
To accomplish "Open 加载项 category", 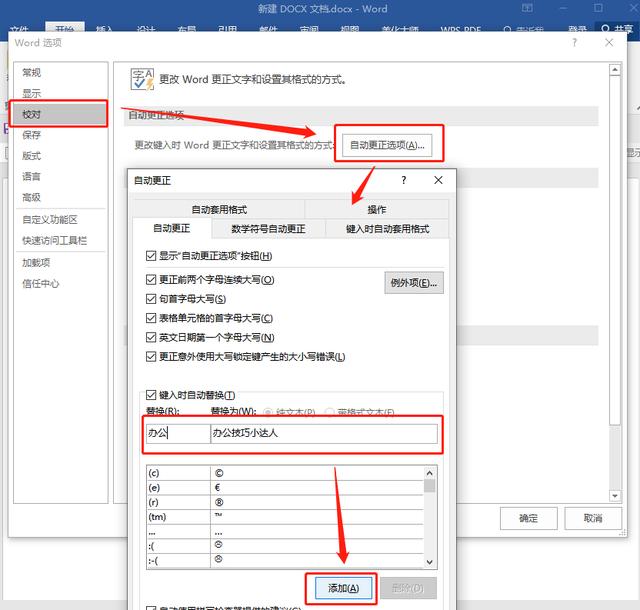I will (36, 263).
